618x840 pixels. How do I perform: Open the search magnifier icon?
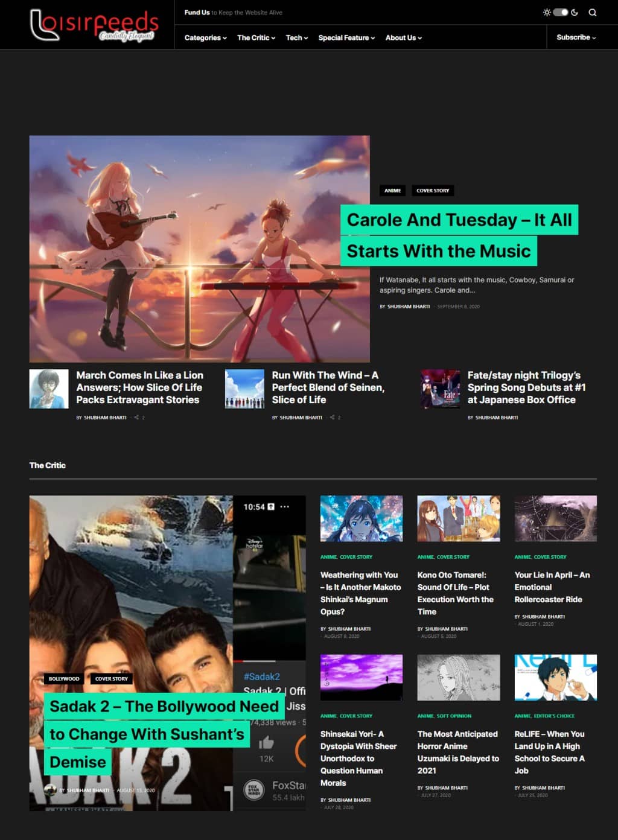593,12
